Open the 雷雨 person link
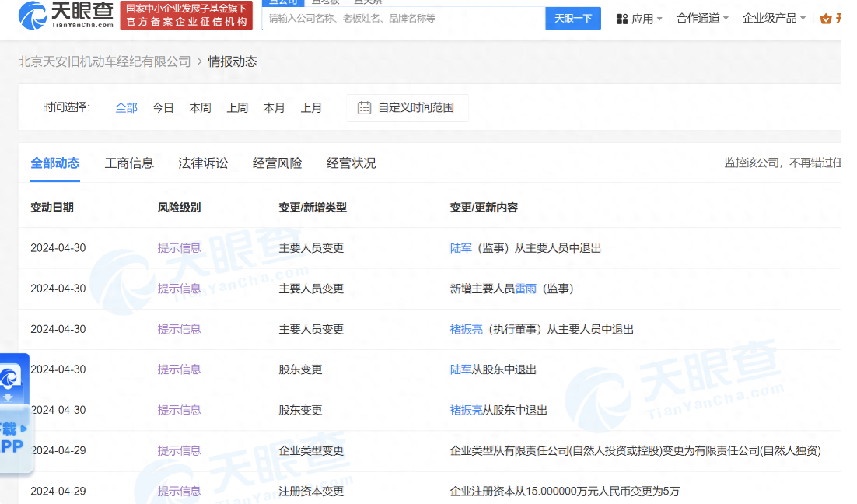857x504 pixels. pyautogui.click(x=526, y=289)
